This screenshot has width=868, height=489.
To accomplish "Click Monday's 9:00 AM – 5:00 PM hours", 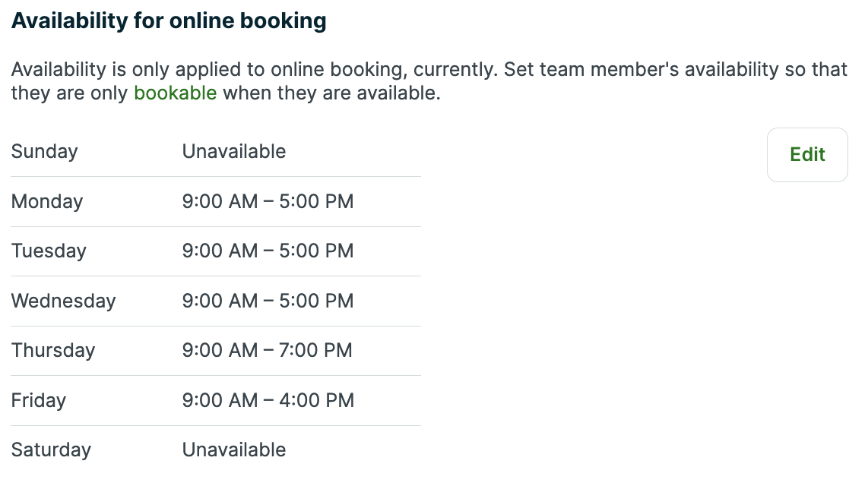I will (268, 201).
